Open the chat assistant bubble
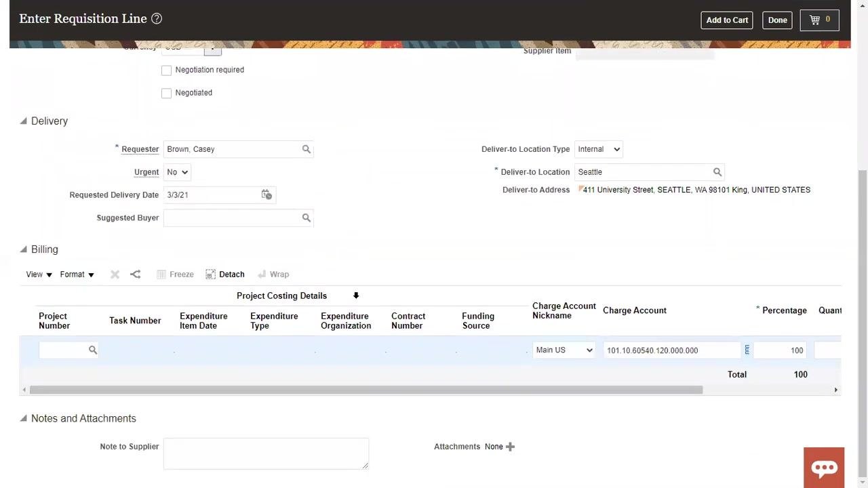This screenshot has height=488, width=868. [824, 468]
